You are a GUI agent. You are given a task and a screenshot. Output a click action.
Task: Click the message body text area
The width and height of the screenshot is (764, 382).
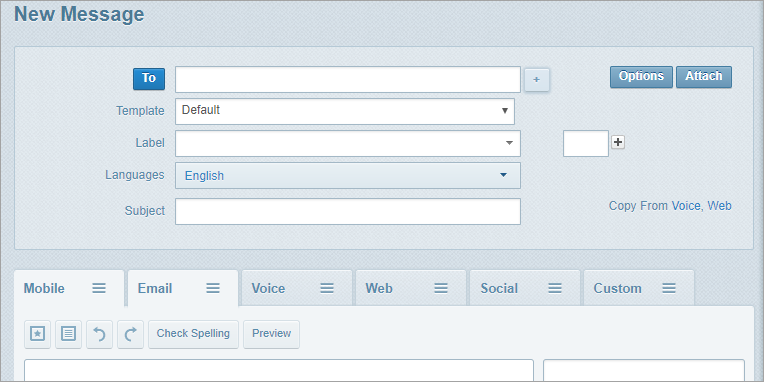[279, 371]
